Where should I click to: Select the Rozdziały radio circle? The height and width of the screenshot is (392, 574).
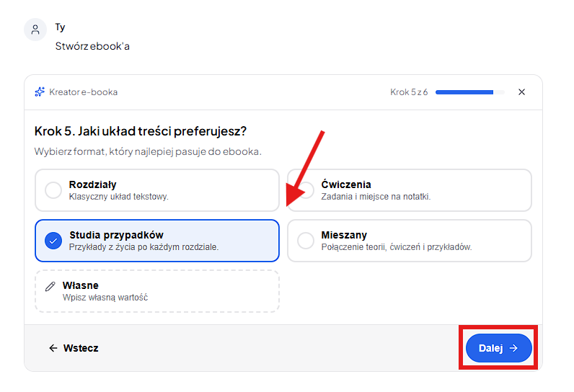click(53, 190)
